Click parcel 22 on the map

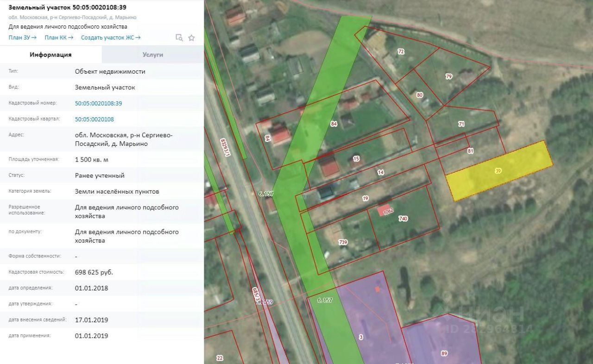pos(220,358)
